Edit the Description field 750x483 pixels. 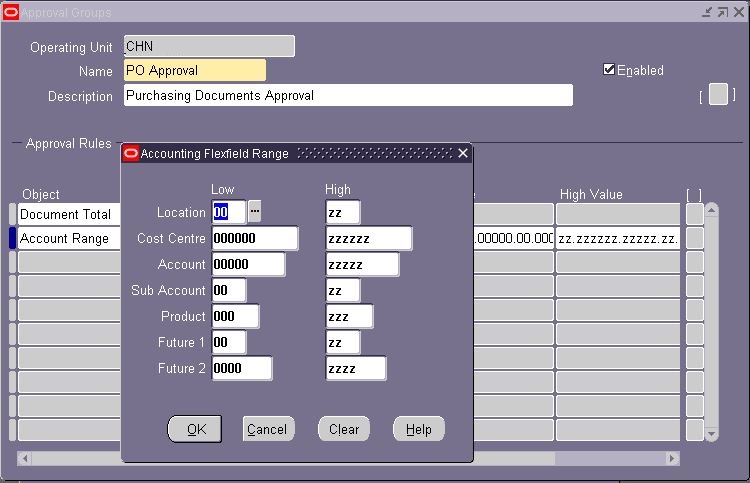tap(348, 95)
